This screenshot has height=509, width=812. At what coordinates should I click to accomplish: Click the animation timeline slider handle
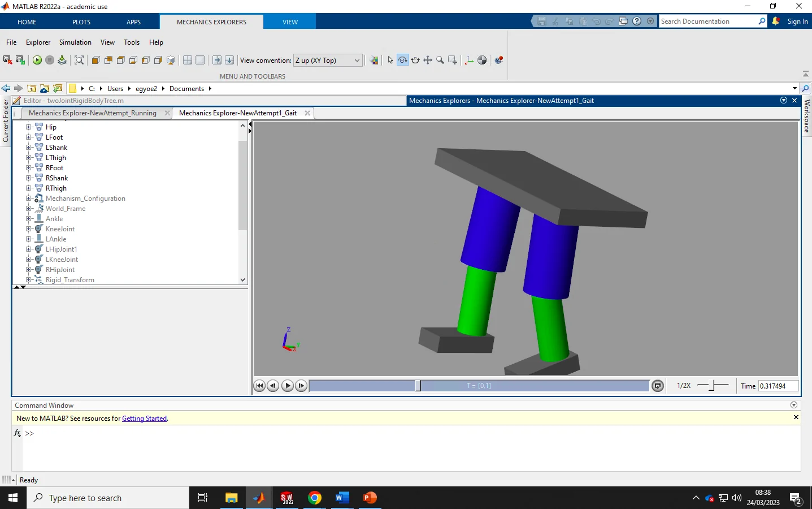pyautogui.click(x=418, y=386)
